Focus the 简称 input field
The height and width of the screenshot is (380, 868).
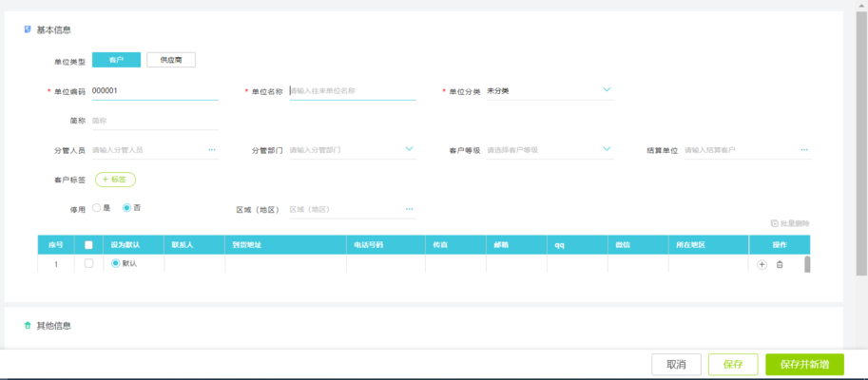[155, 120]
